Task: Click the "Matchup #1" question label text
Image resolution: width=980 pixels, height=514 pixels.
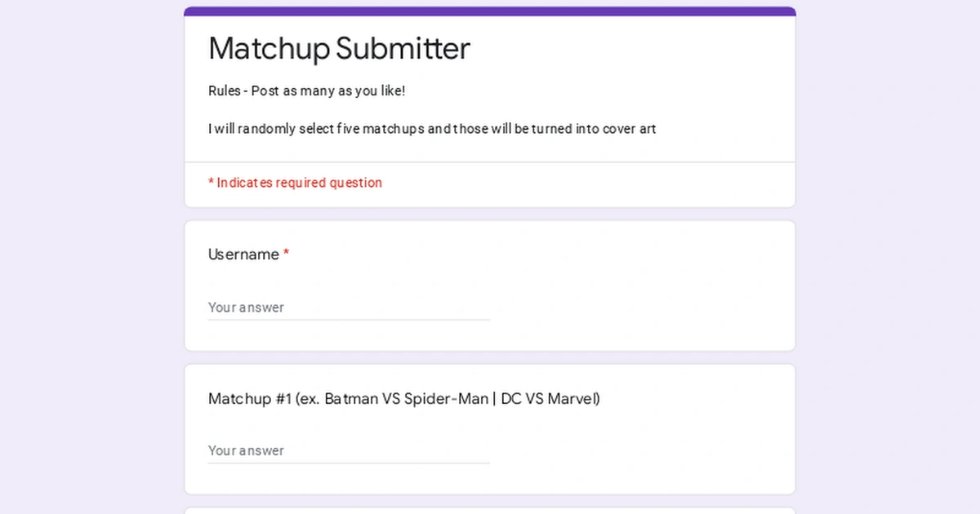Action: tap(250, 399)
